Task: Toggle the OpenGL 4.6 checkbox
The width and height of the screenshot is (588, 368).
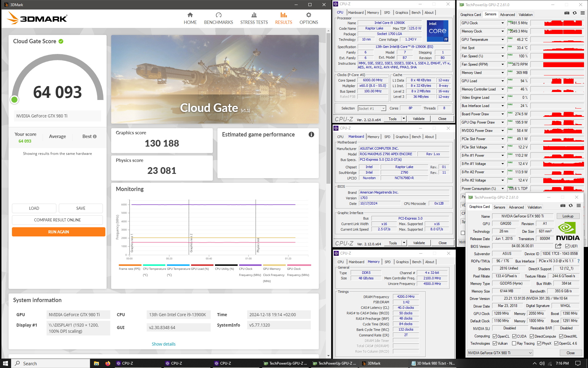Action: coord(556,343)
